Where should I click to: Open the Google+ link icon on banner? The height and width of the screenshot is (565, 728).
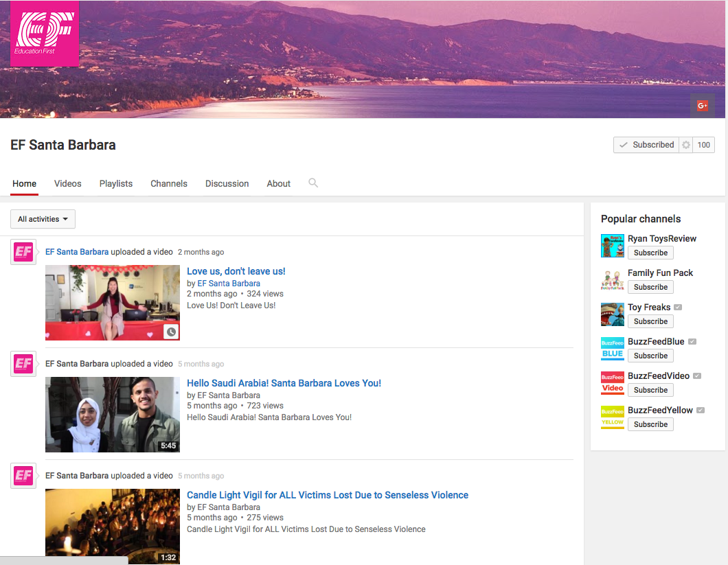[x=703, y=106]
